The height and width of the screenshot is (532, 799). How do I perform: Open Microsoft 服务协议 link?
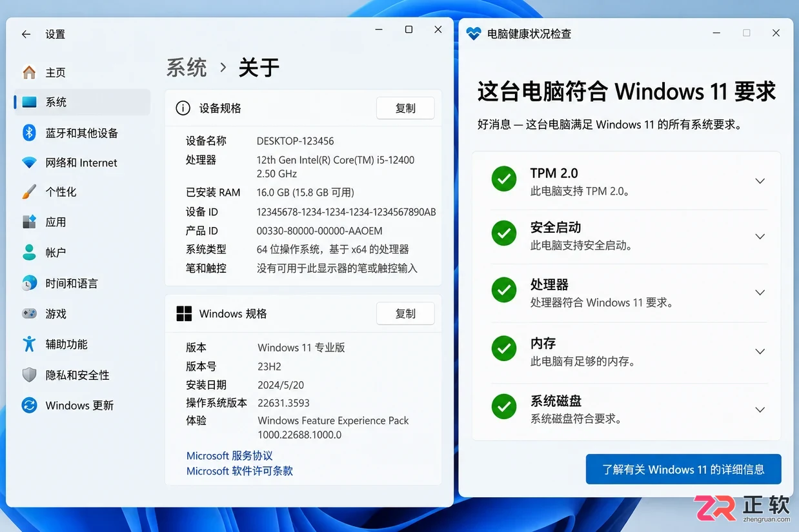(x=230, y=456)
